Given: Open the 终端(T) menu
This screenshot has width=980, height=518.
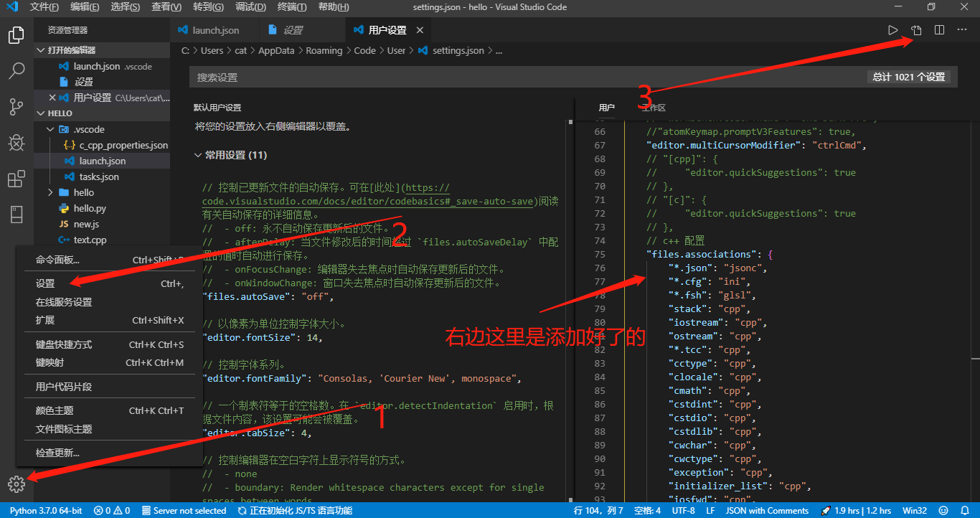Looking at the screenshot, I should click(291, 7).
